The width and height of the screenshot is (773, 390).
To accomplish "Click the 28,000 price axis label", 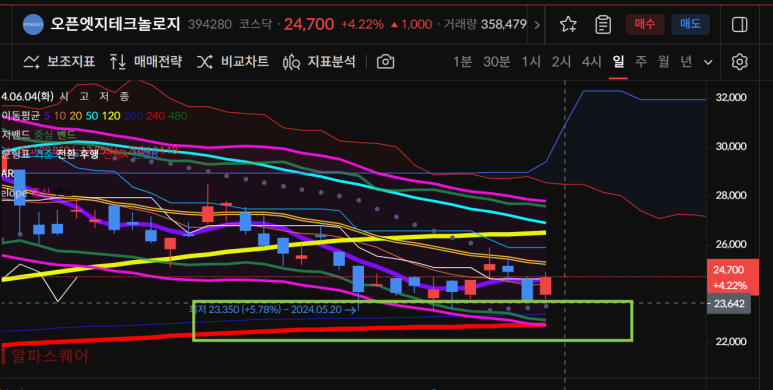I will [731, 196].
